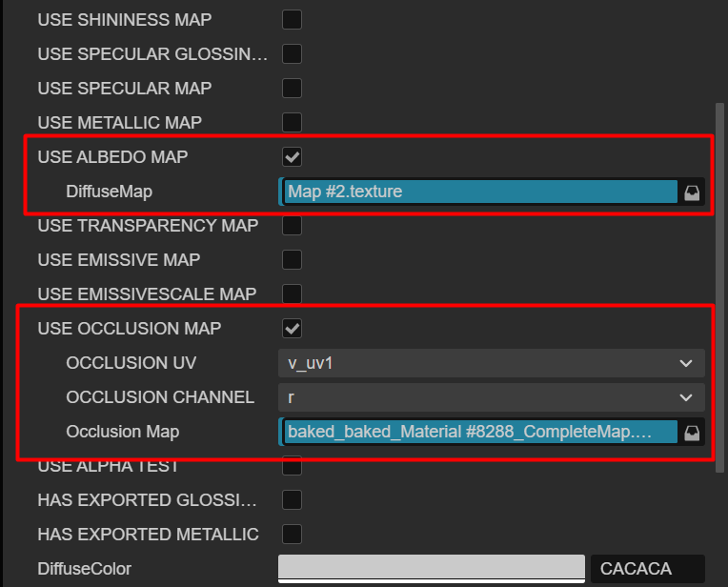Click the USE OCCLUSION MAP label

point(130,329)
